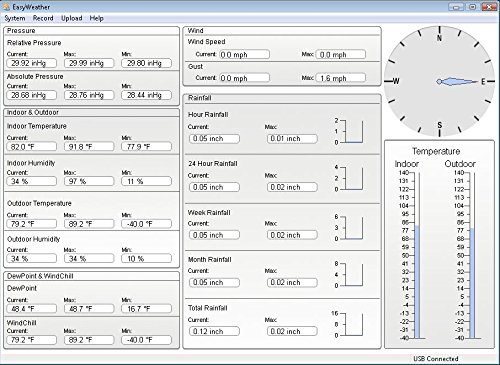
Task: Select Relative Pressure min field 29.80 inHg
Action: pos(147,63)
